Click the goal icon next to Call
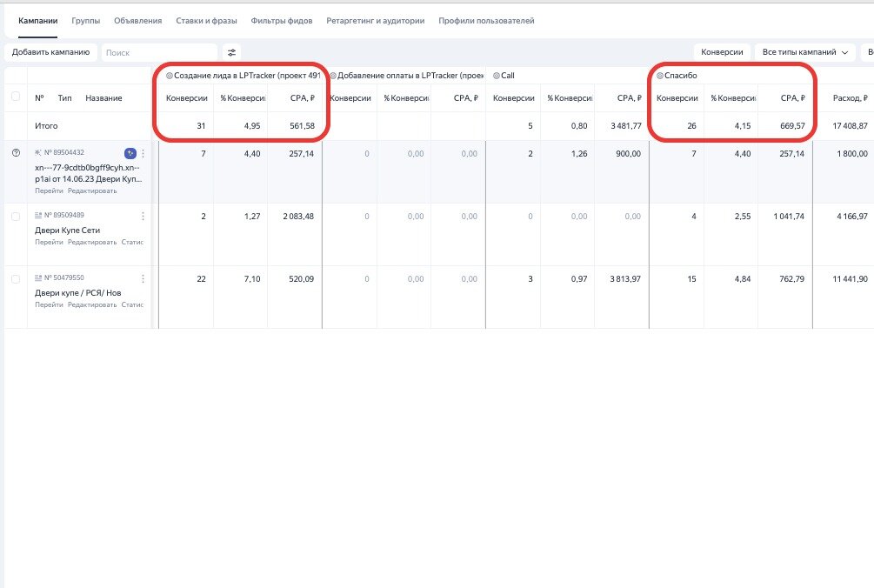874x588 pixels. coord(497,76)
